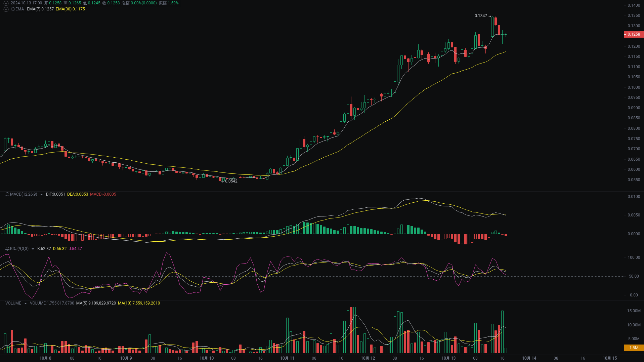Click the DIF:0.0051 value label
644x362 pixels.
tap(55, 194)
